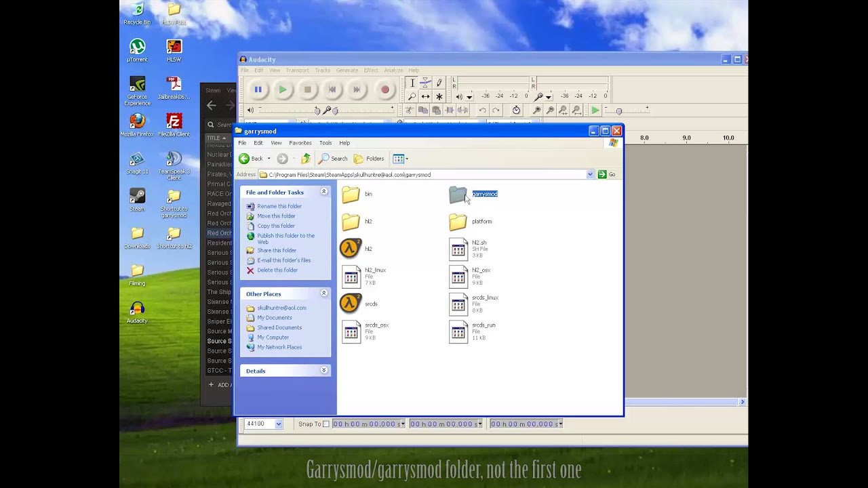Screen dimensions: 868x488
Task: Click the red Record button in Audacity
Action: 385,89
